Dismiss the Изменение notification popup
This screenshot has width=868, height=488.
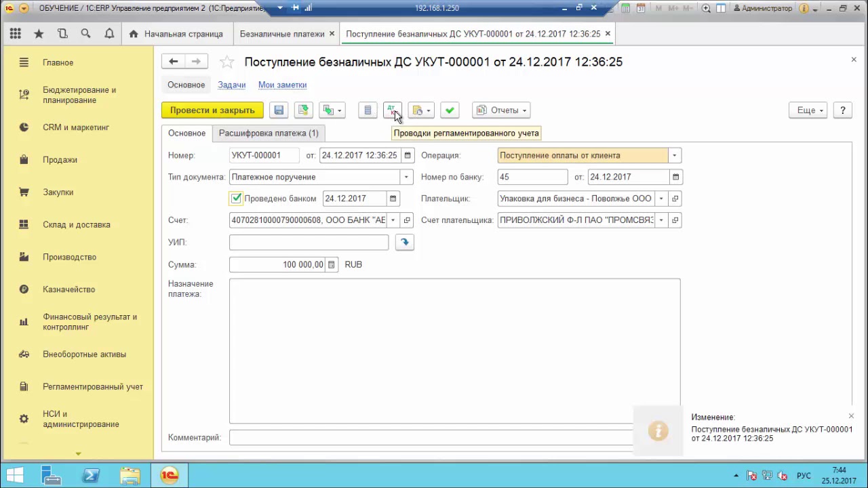click(851, 416)
